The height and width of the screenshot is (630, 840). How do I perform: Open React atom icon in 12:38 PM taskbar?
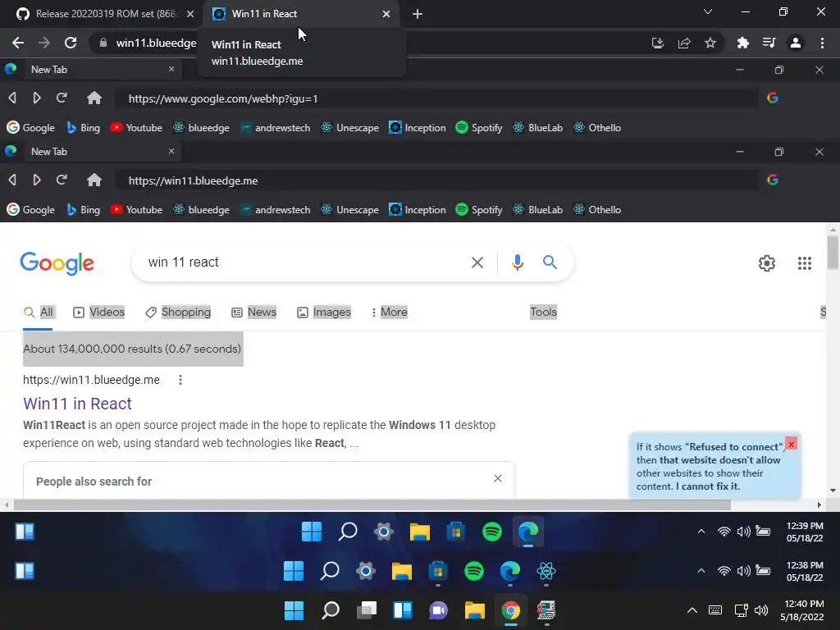coord(546,571)
